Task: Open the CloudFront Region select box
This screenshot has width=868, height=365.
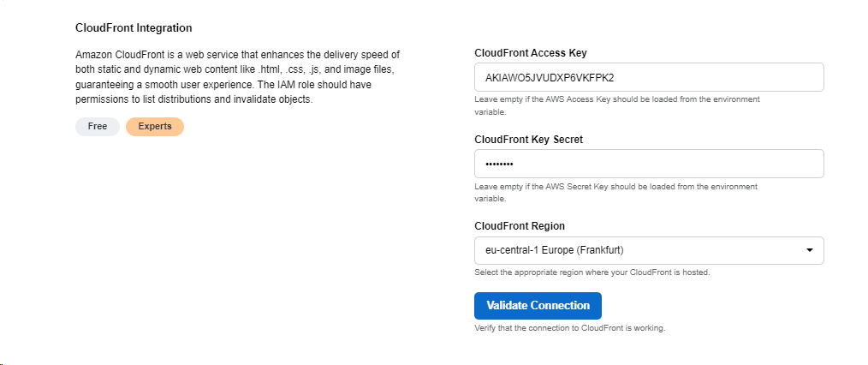Action: [648, 250]
